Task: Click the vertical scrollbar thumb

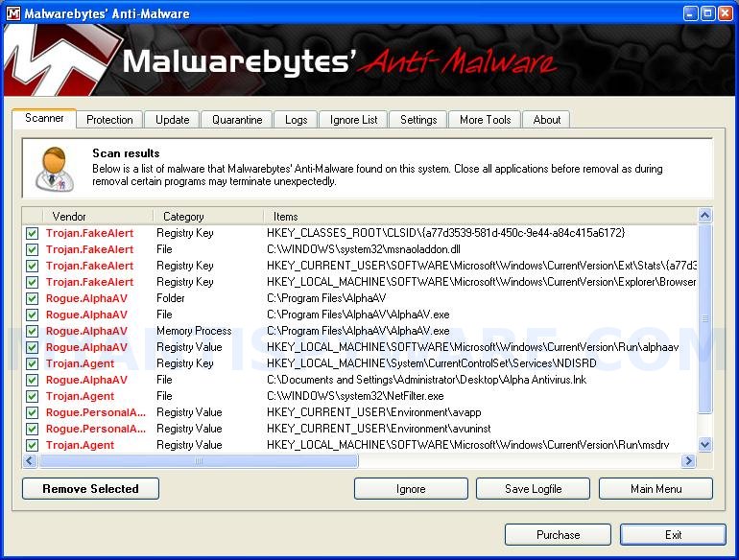Action: pos(705,319)
